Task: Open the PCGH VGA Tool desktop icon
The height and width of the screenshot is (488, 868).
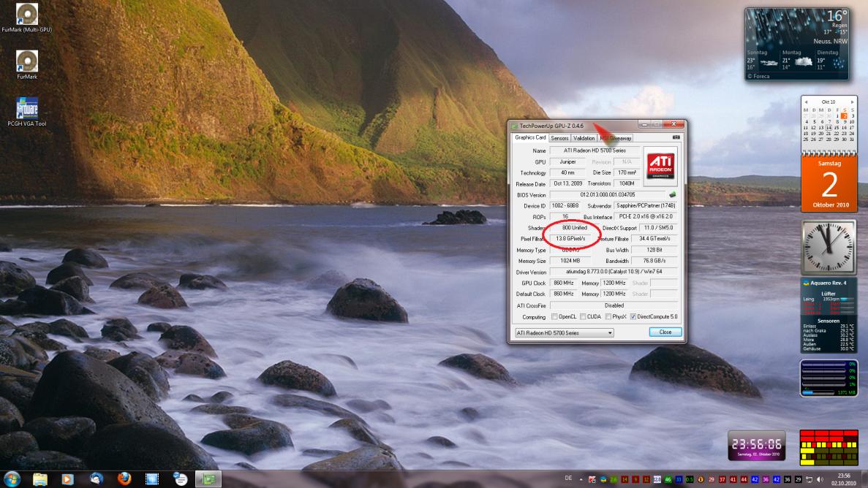Action: coord(26,112)
